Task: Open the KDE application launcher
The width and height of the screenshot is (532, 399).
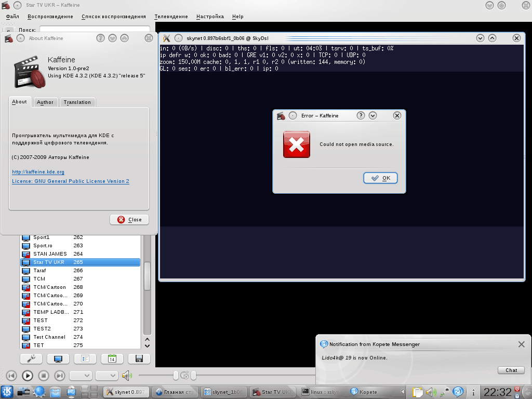Action: click(x=7, y=392)
